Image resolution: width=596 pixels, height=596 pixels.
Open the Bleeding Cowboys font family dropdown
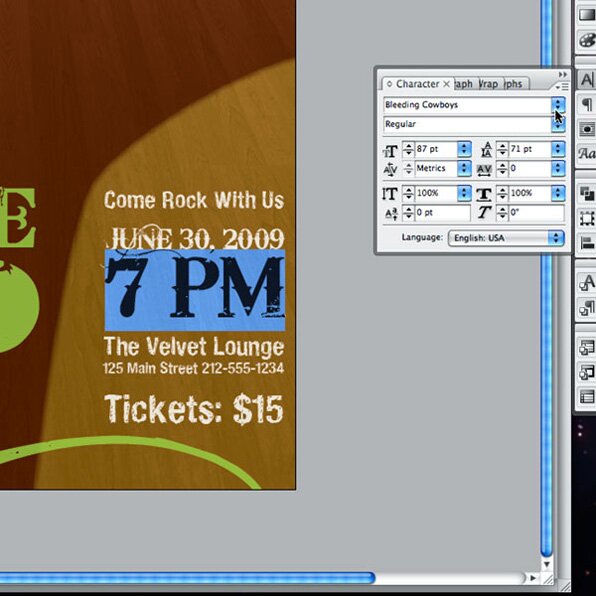tap(558, 105)
